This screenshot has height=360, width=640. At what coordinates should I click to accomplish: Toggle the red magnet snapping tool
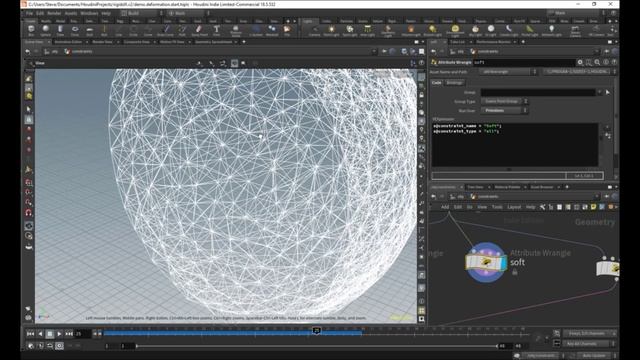click(x=29, y=213)
